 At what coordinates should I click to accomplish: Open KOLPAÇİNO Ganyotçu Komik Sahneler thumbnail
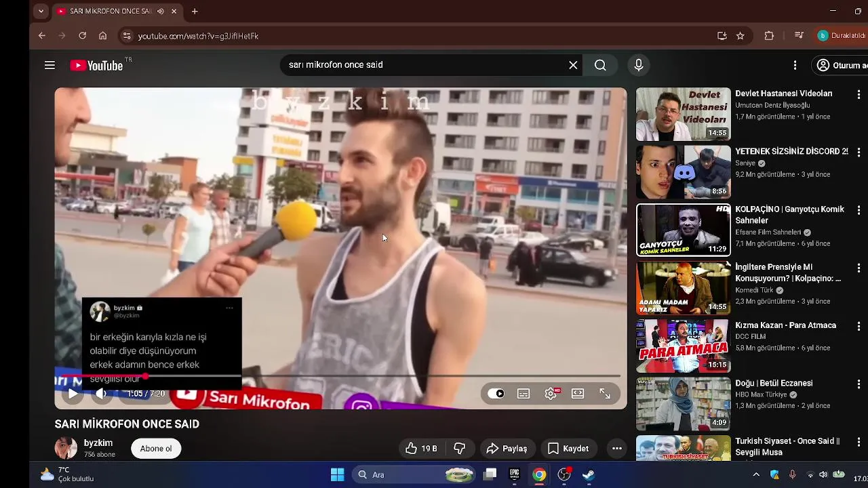pyautogui.click(x=684, y=230)
